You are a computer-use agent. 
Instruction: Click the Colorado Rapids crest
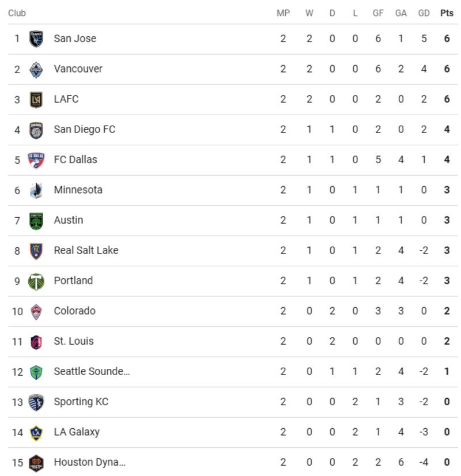click(x=36, y=311)
